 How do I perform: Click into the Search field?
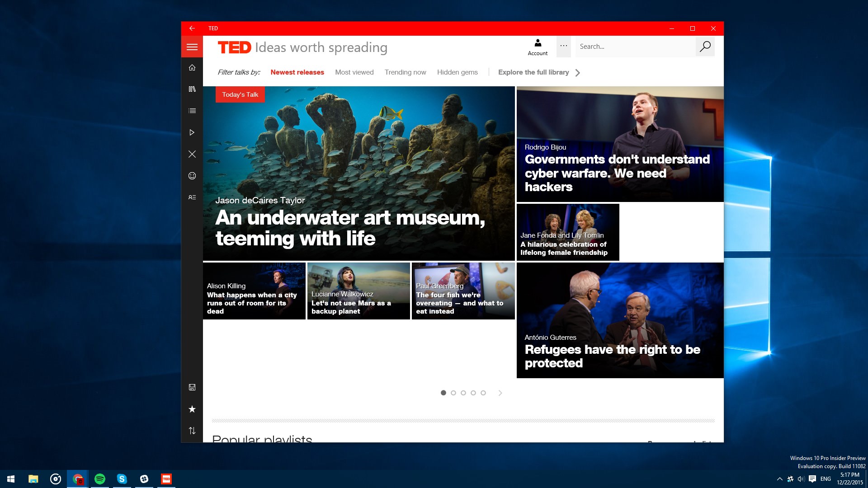click(635, 47)
